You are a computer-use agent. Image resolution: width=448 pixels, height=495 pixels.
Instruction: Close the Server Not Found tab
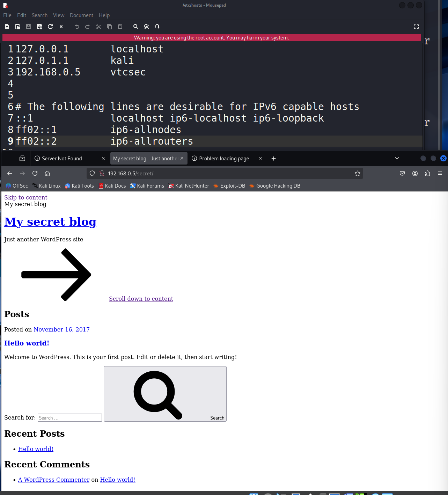tap(103, 159)
